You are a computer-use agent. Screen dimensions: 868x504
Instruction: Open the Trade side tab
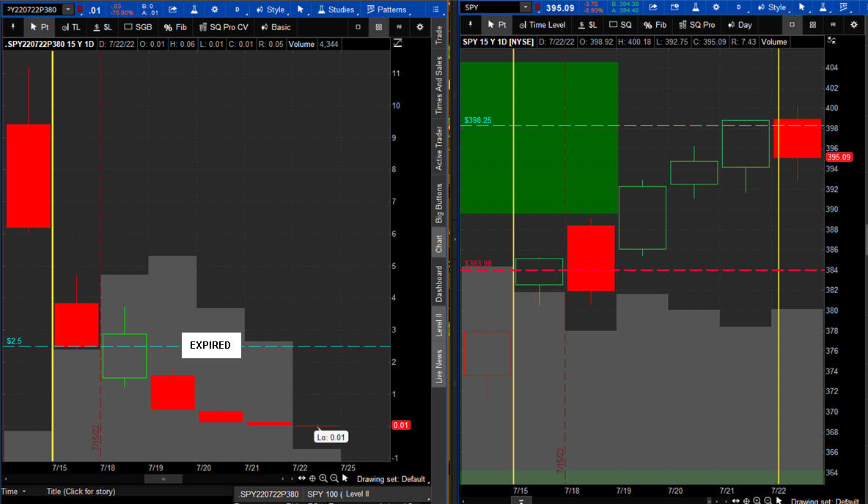tap(439, 35)
